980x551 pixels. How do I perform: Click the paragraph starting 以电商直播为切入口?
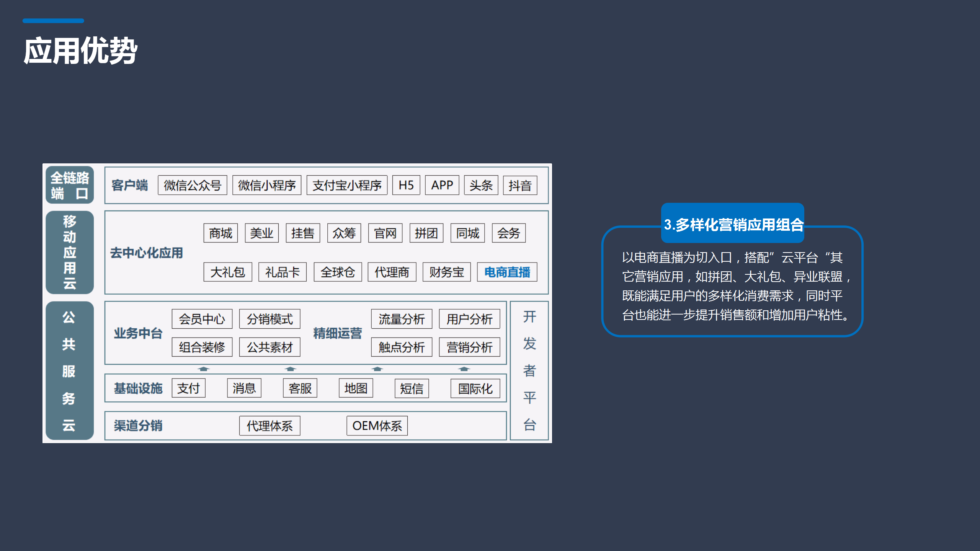pyautogui.click(x=735, y=286)
